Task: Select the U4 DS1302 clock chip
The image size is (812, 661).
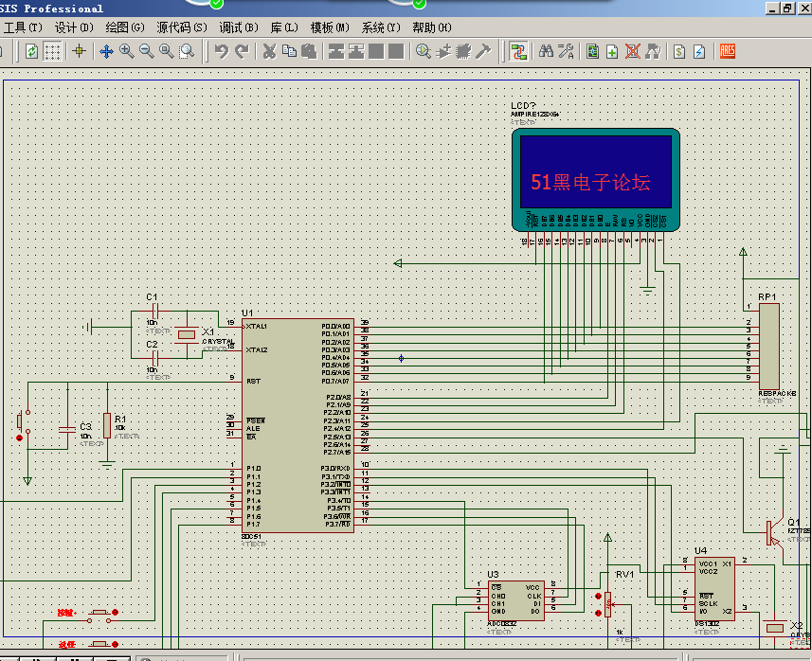Action: pos(714,590)
